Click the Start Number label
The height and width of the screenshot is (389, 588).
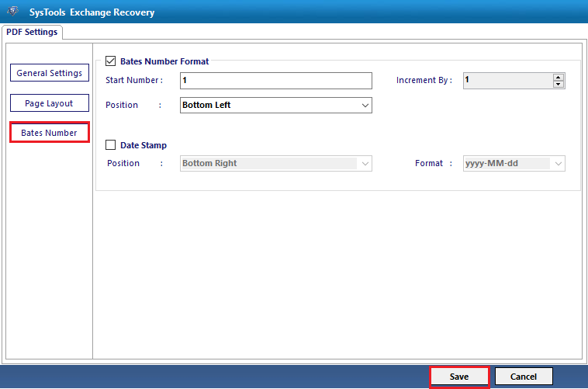click(134, 80)
